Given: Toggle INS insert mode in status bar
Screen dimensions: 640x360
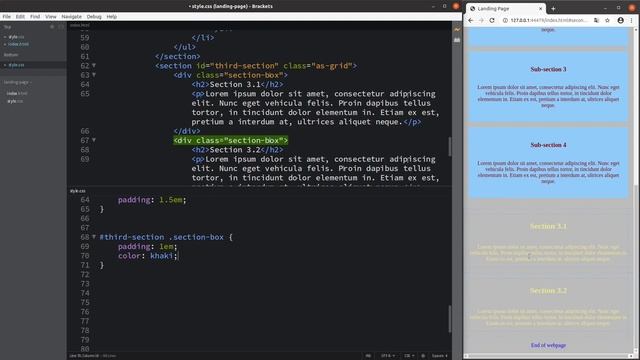Looking at the screenshot, I should pyautogui.click(x=368, y=356).
